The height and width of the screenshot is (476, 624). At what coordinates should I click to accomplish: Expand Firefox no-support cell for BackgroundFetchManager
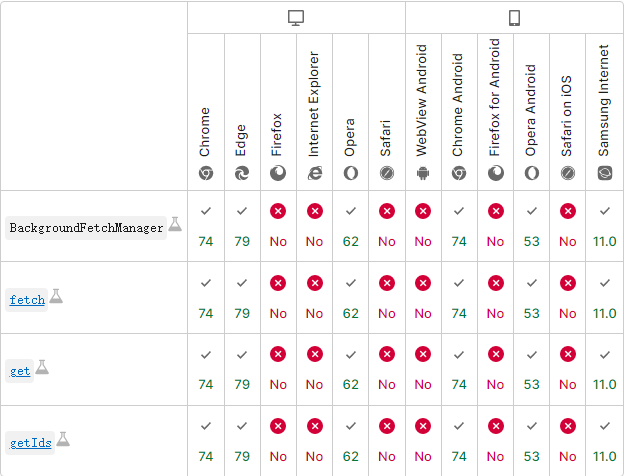click(x=278, y=226)
